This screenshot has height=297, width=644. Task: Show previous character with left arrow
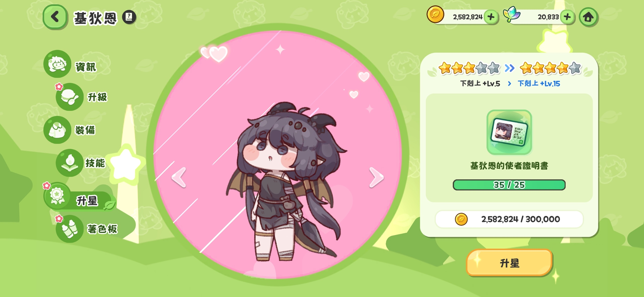[179, 177]
